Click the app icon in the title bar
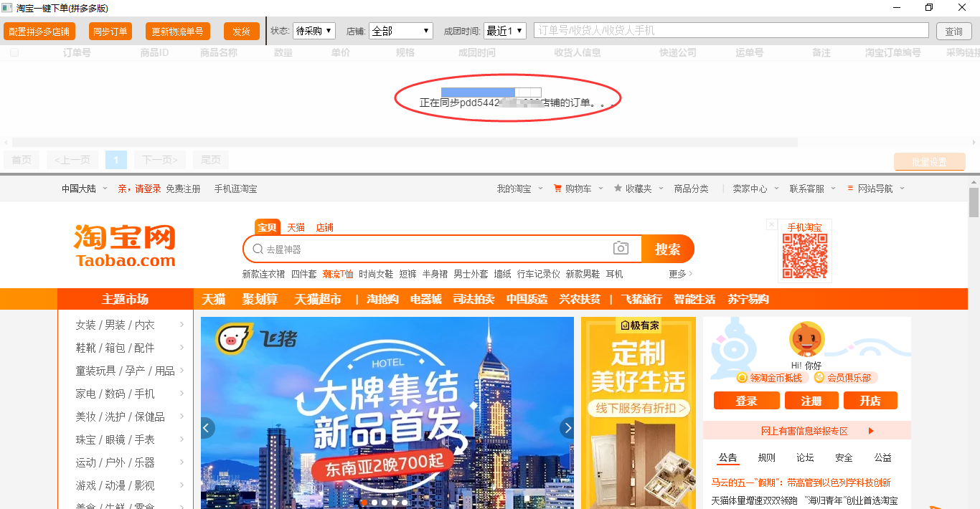This screenshot has height=509, width=980. point(7,7)
